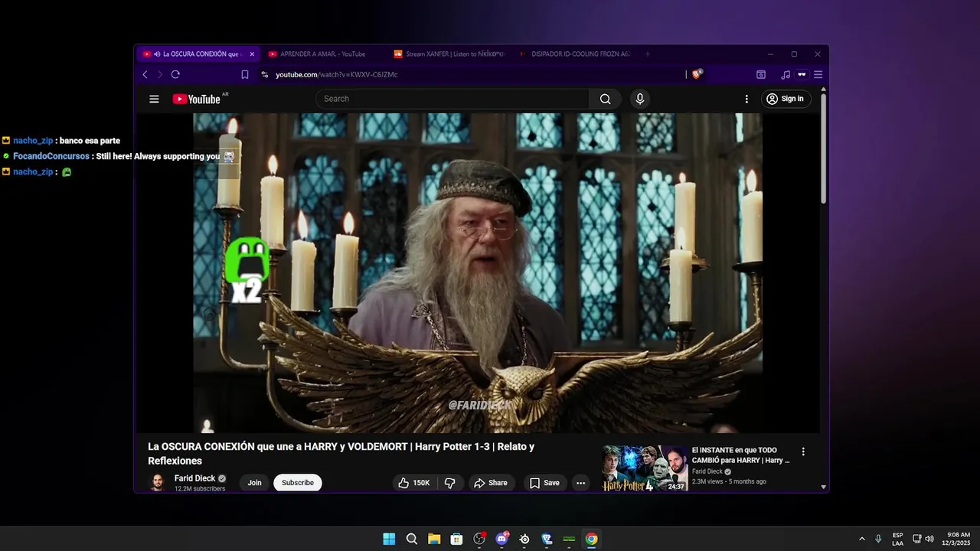Open volume settings in system tray
980x551 pixels.
pos(929,539)
